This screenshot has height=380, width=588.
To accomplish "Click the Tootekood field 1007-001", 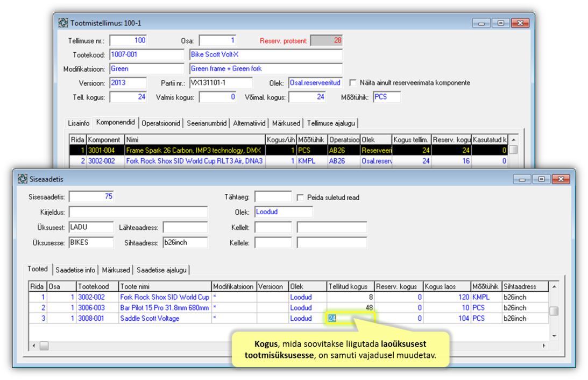I will tap(147, 55).
